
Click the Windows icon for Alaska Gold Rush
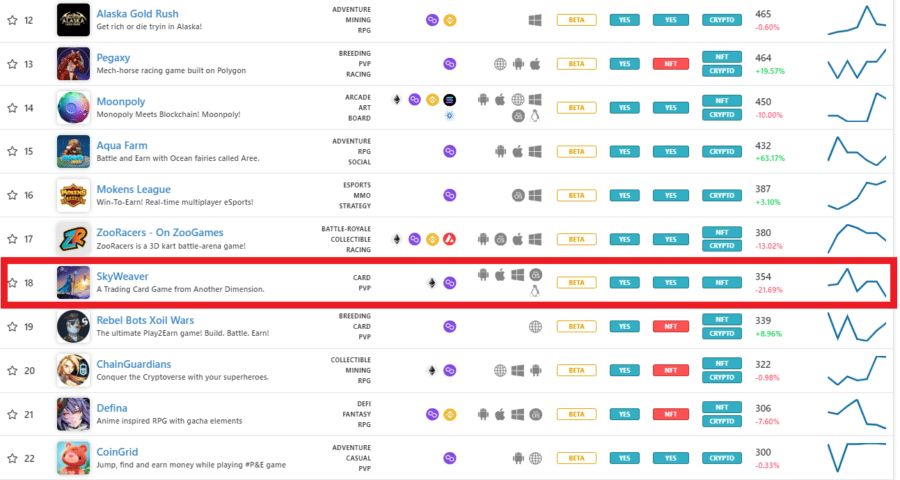coord(535,20)
